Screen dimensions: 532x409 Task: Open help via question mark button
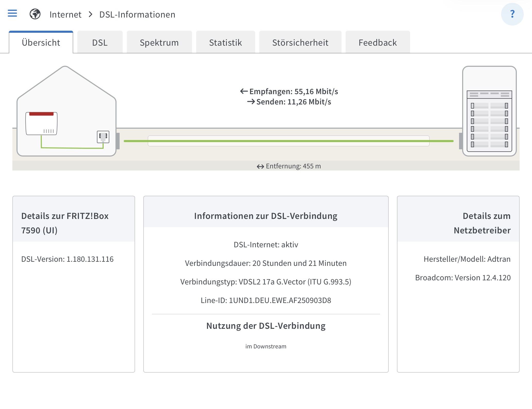click(512, 14)
